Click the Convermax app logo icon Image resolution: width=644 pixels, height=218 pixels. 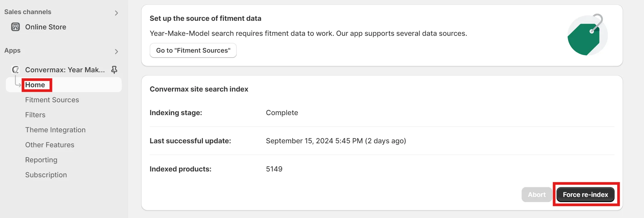pyautogui.click(x=15, y=70)
